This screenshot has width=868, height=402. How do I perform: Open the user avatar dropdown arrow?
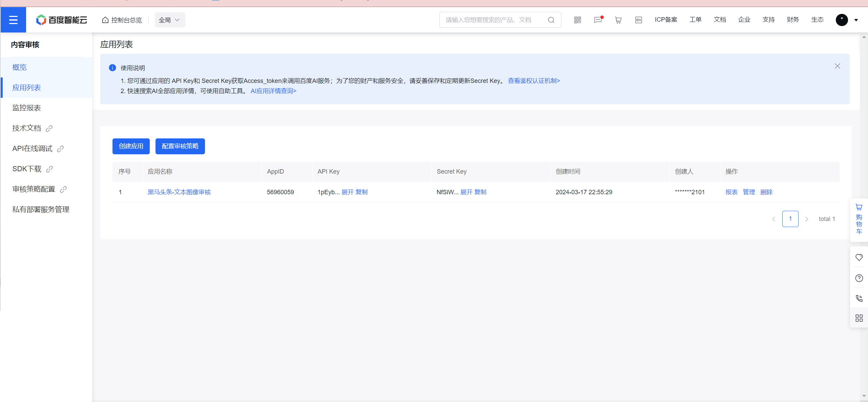856,20
